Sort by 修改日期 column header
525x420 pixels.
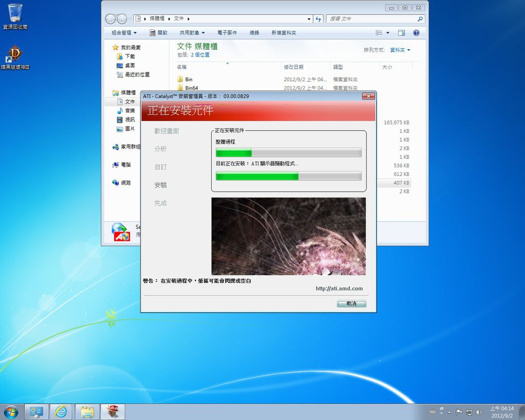293,67
